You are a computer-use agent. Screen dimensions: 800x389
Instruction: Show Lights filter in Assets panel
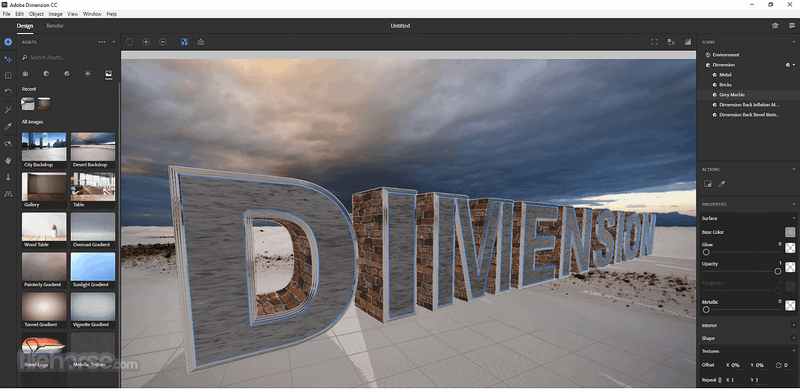(x=88, y=74)
